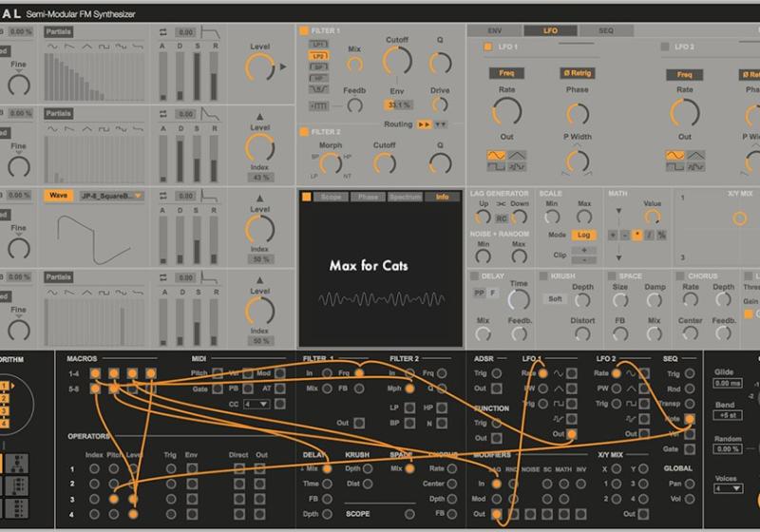Open the Spectrum display tab
The image size is (760, 532).
click(404, 197)
